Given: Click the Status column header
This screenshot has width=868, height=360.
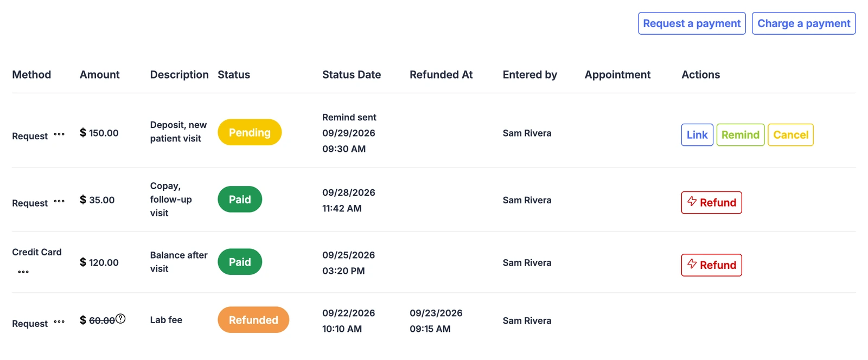Looking at the screenshot, I should tap(234, 75).
